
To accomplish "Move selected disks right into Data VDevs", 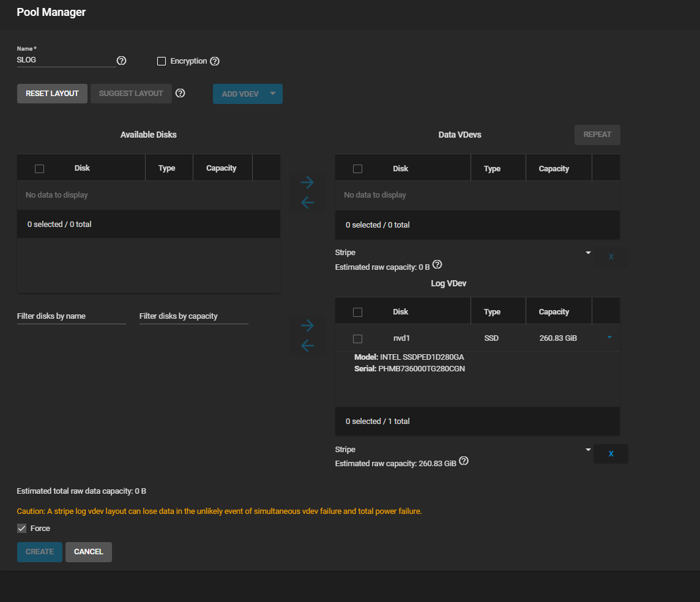I will (x=307, y=182).
